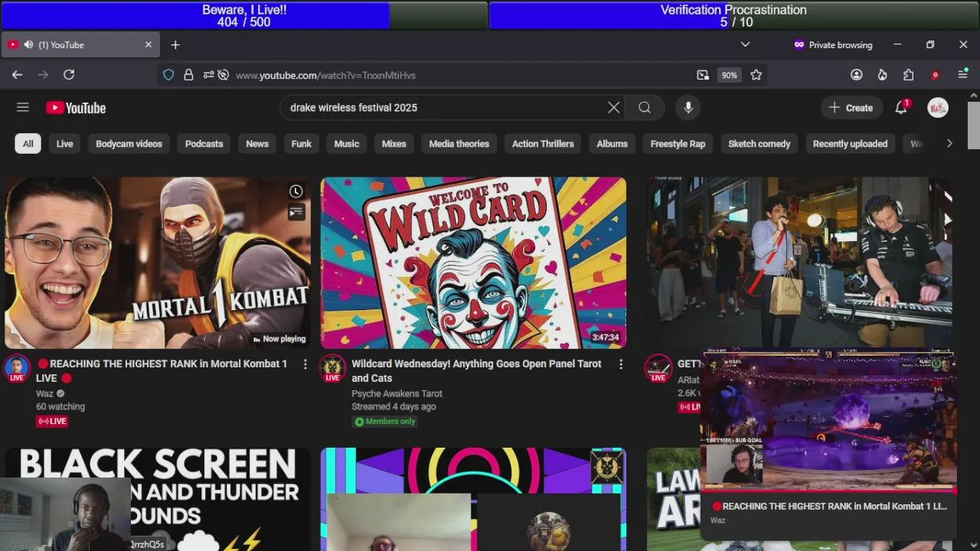Open Psyche Awakens Tarot channel avatar
This screenshot has width=980, height=551.
(332, 368)
